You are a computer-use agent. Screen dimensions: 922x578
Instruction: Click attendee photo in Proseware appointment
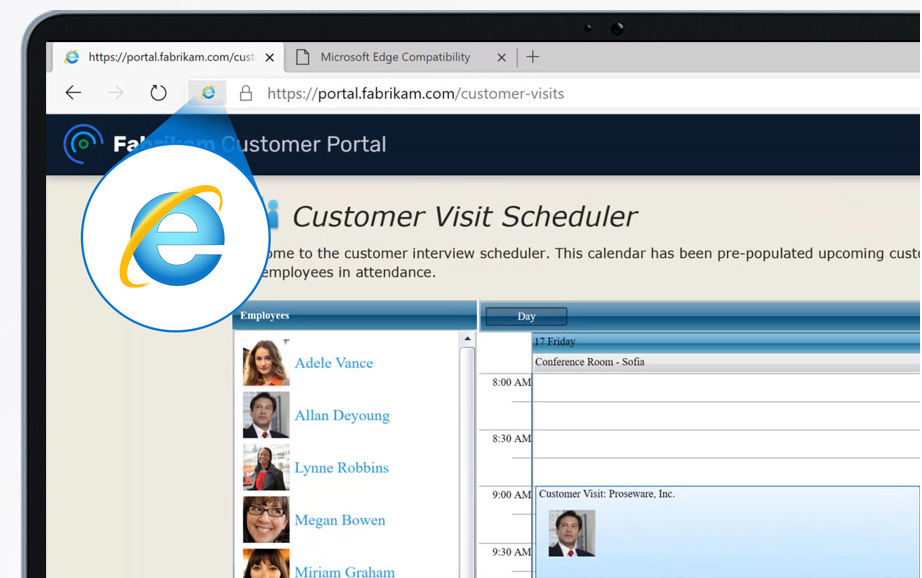[572, 533]
